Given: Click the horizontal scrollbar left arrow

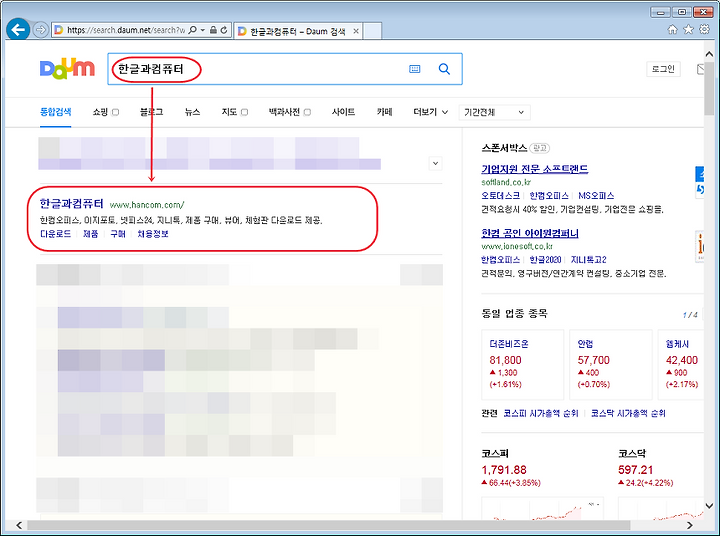Looking at the screenshot, I should pos(18,525).
